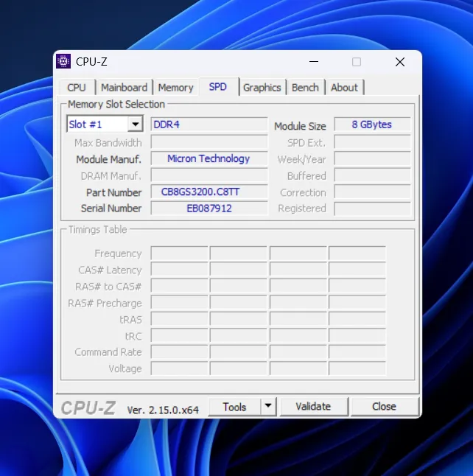473x476 pixels.
Task: Select the Micron Technology manufacturer field
Action: coord(209,158)
